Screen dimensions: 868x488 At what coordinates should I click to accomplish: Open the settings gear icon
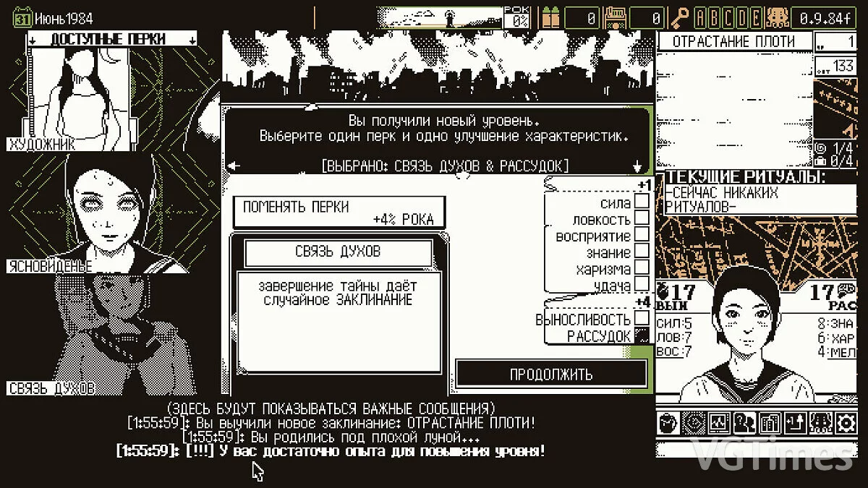(x=845, y=422)
